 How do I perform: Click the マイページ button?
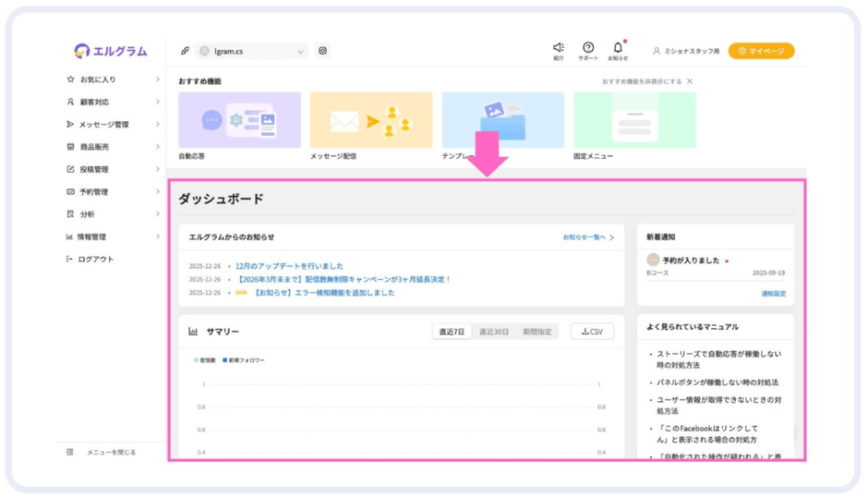pos(761,51)
